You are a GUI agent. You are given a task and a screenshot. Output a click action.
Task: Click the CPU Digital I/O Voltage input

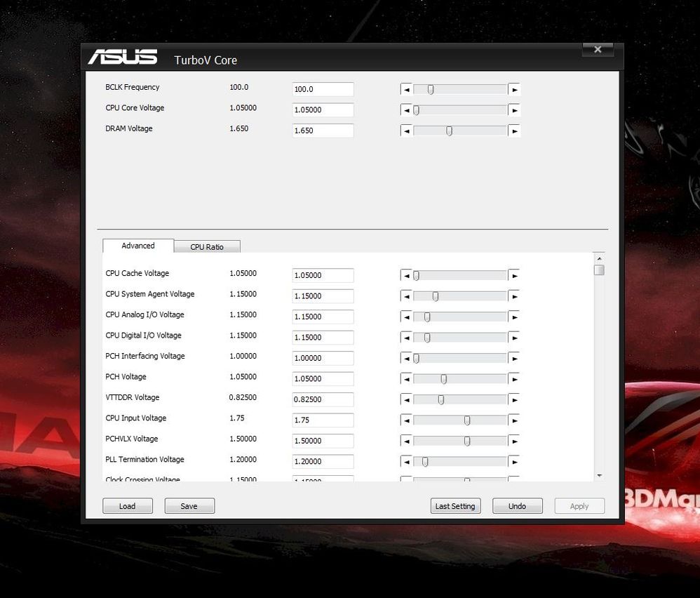(323, 337)
